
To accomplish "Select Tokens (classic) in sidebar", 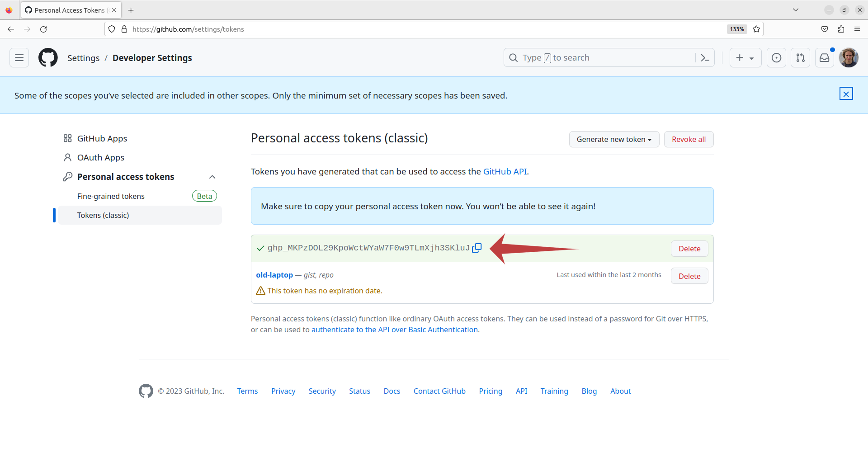I will [x=140, y=215].
